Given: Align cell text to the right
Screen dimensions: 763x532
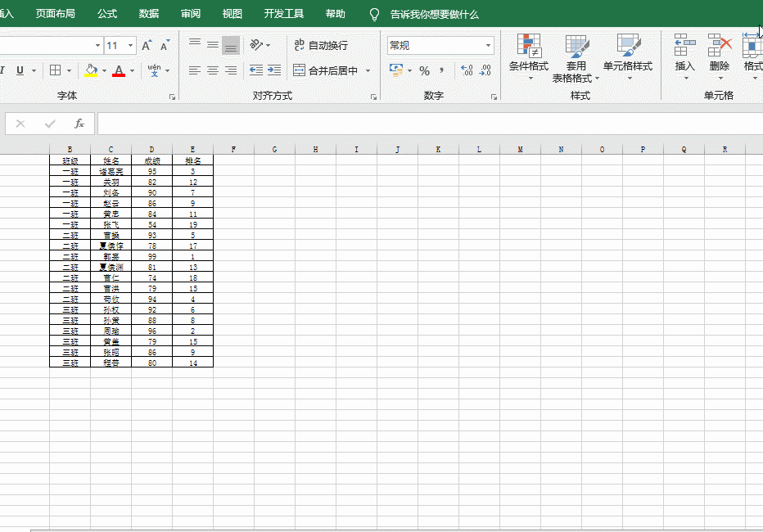Looking at the screenshot, I should pyautogui.click(x=231, y=70).
